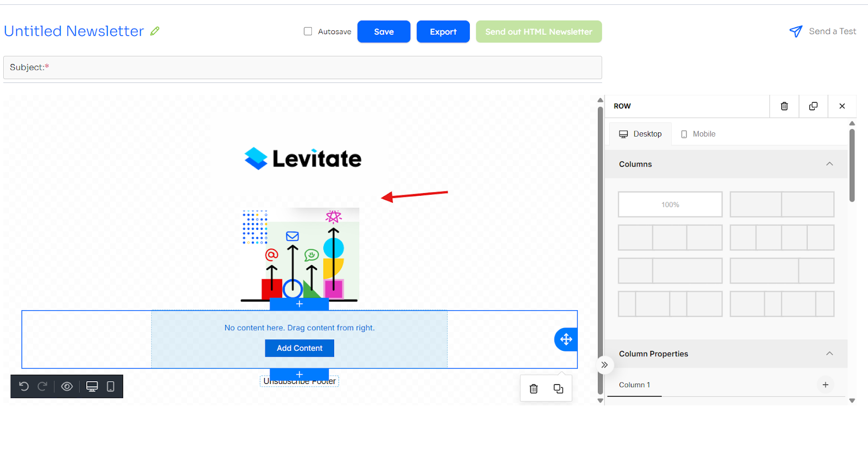
Task: Enable the Autosave checkbox
Action: click(x=308, y=31)
